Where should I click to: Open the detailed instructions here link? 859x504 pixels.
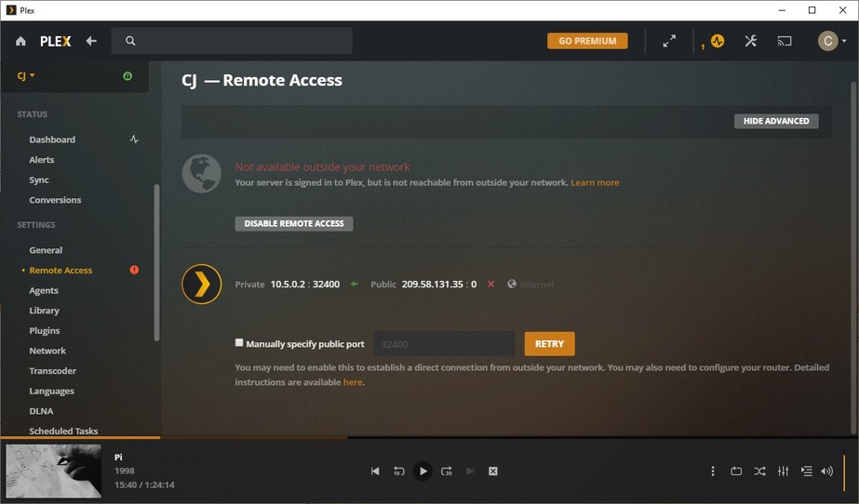353,382
